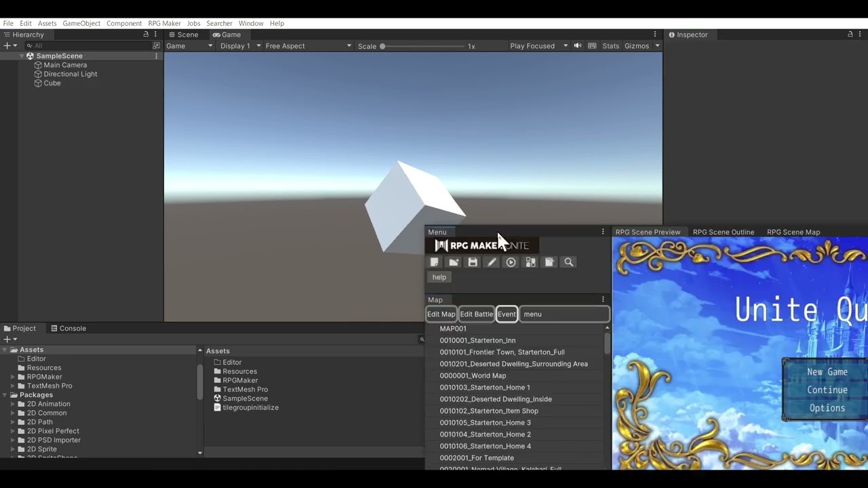Click the save floppy-disk icon
This screenshot has width=868, height=488.
tap(473, 262)
